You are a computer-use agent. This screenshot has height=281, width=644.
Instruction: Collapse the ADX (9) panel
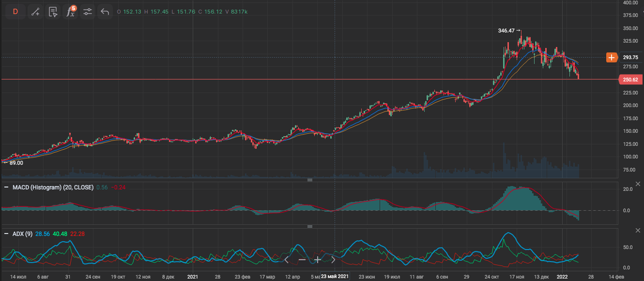pos(6,234)
